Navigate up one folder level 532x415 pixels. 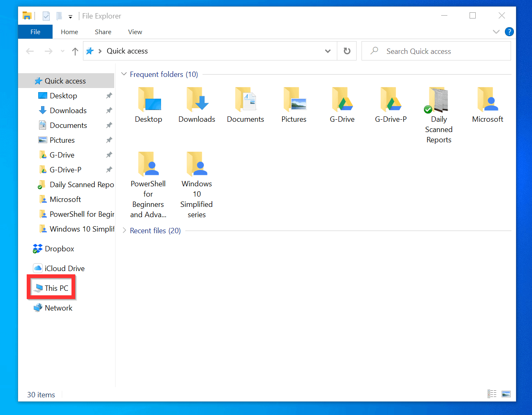click(x=75, y=51)
